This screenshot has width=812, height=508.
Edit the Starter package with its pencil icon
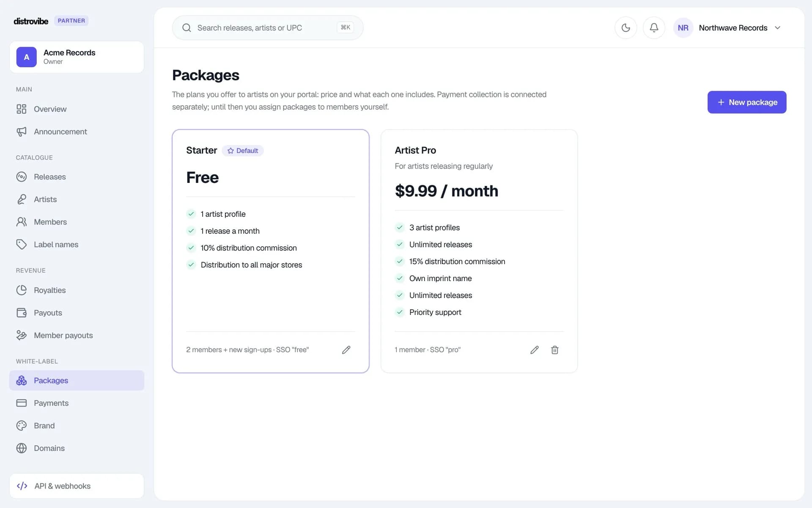[x=346, y=350]
